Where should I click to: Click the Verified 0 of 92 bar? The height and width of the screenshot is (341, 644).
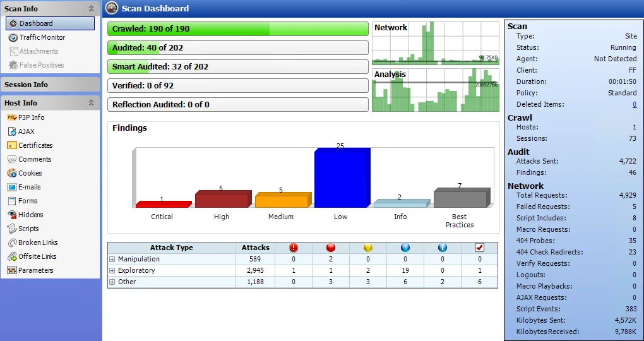pyautogui.click(x=238, y=85)
